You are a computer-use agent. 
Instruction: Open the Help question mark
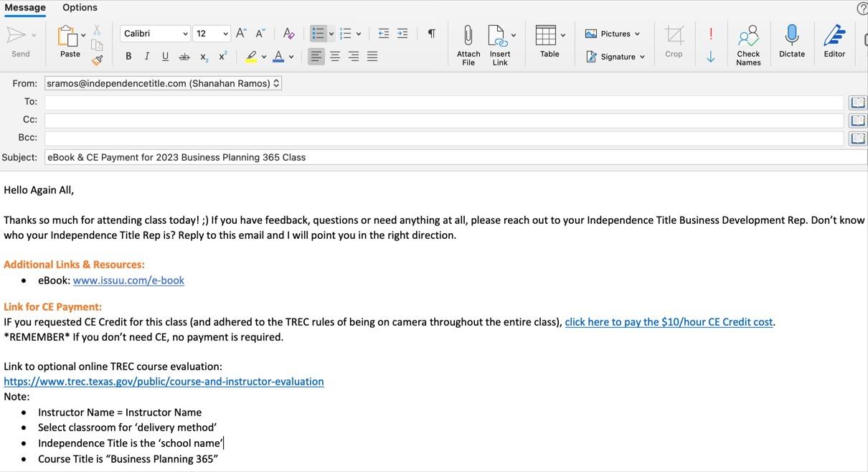(862, 8)
